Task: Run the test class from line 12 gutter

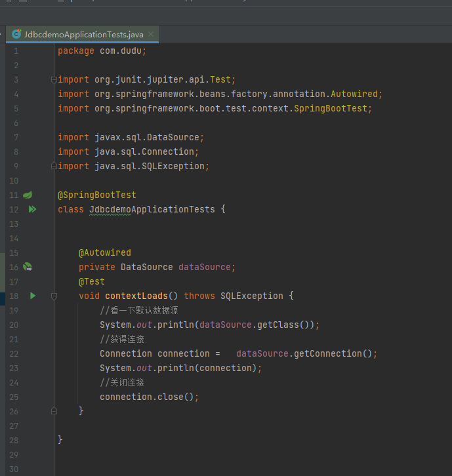Action: click(x=32, y=209)
